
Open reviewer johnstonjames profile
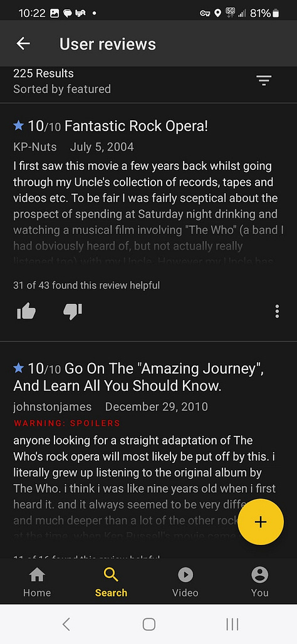coord(53,406)
